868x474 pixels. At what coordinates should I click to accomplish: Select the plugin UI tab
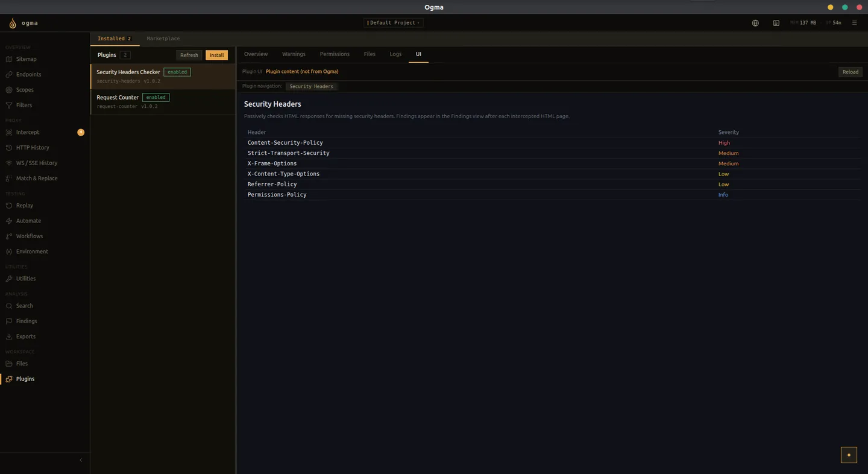pyautogui.click(x=418, y=54)
